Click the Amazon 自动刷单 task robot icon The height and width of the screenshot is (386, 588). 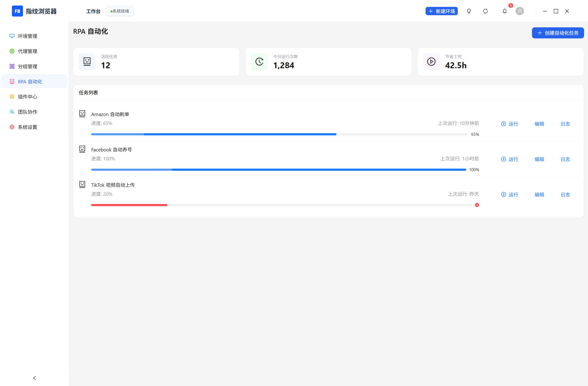click(x=82, y=114)
